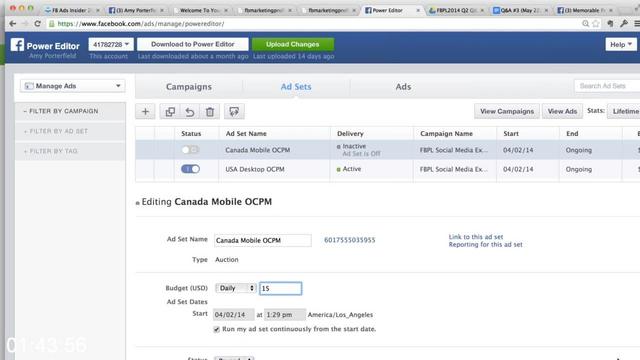Click the Search Ad Sets field

coord(607,86)
